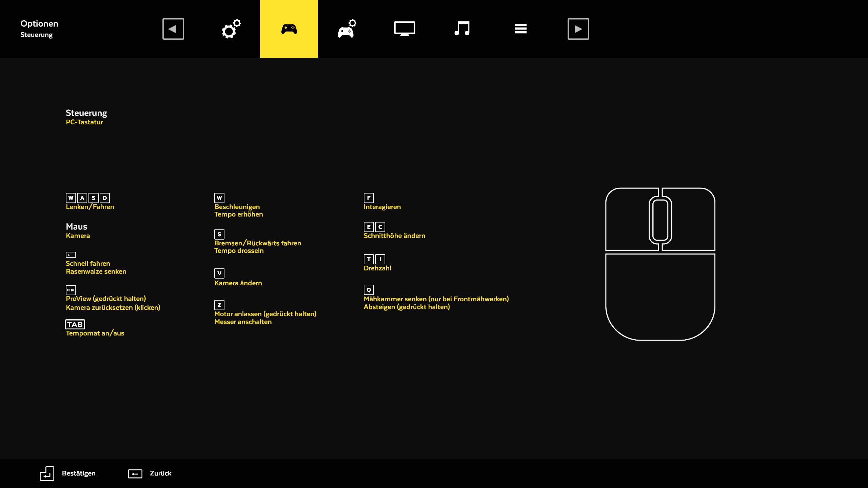The image size is (868, 488).
Task: Click Absteigen (gedrückt halten) label
Action: [x=407, y=307]
